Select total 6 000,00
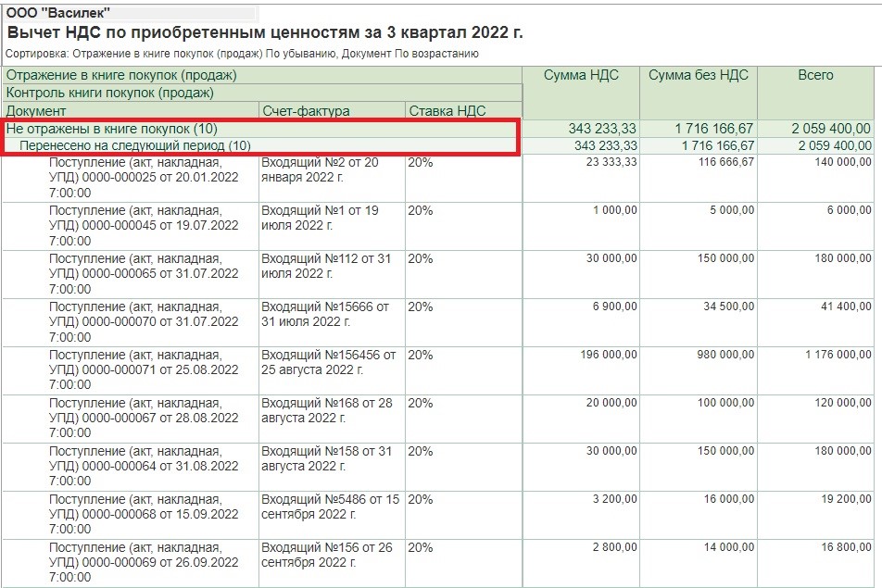 pos(849,211)
